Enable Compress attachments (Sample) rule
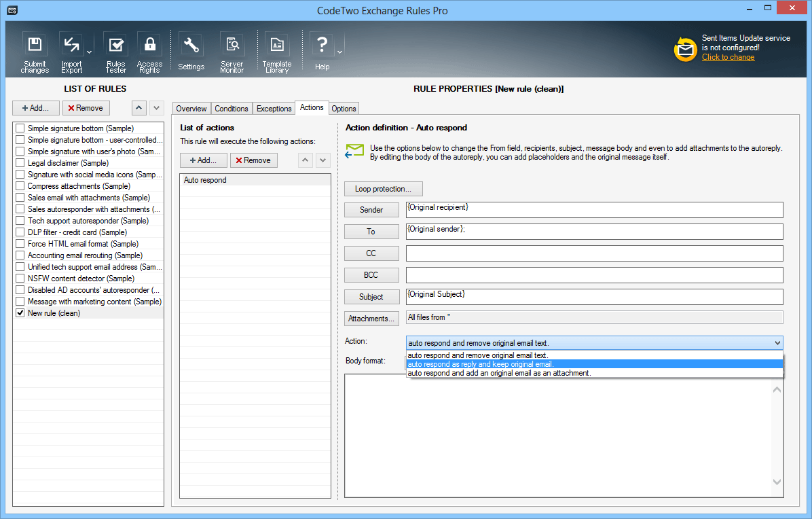 20,186
